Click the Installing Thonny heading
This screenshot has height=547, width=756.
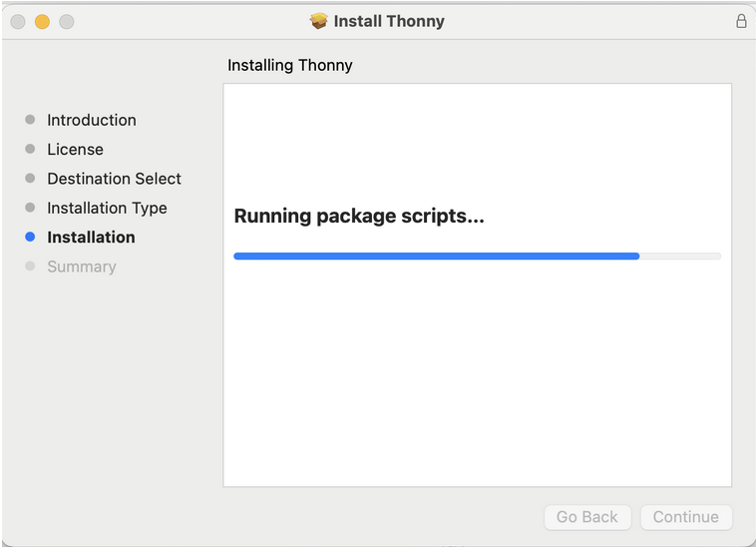(290, 65)
